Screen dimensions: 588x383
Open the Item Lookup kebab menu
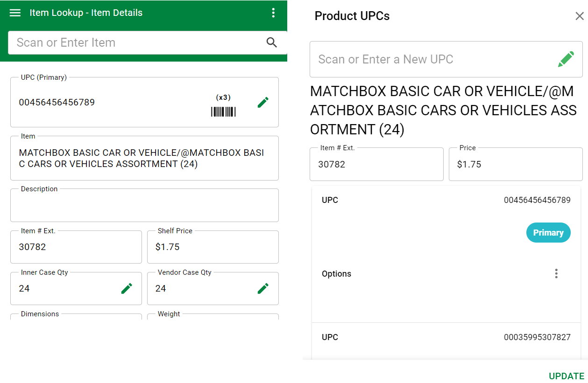tap(274, 13)
